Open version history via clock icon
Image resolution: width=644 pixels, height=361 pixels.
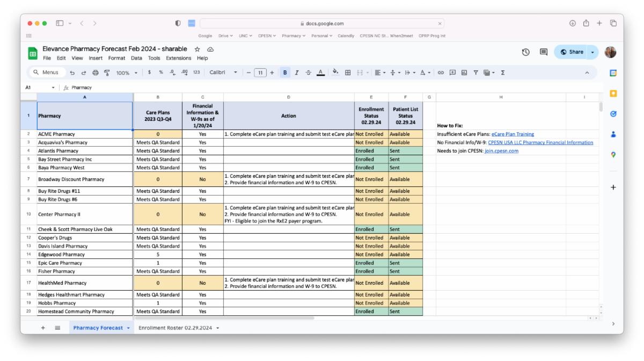click(525, 52)
